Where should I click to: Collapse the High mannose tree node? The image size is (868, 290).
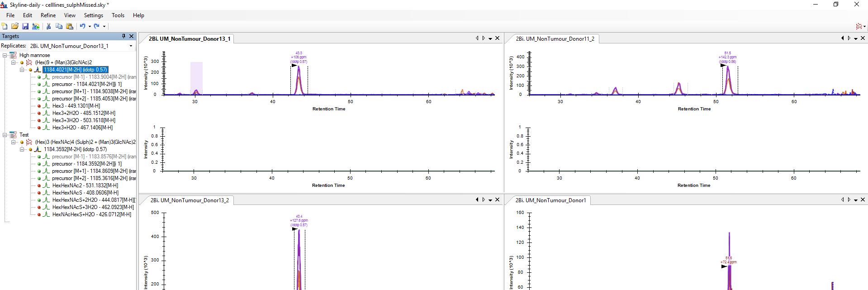(5, 55)
